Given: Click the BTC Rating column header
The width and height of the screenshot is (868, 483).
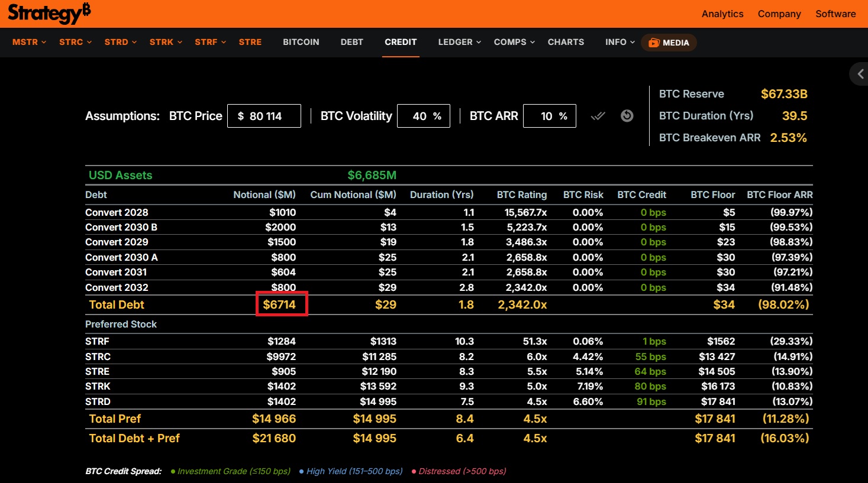Looking at the screenshot, I should tap(522, 195).
